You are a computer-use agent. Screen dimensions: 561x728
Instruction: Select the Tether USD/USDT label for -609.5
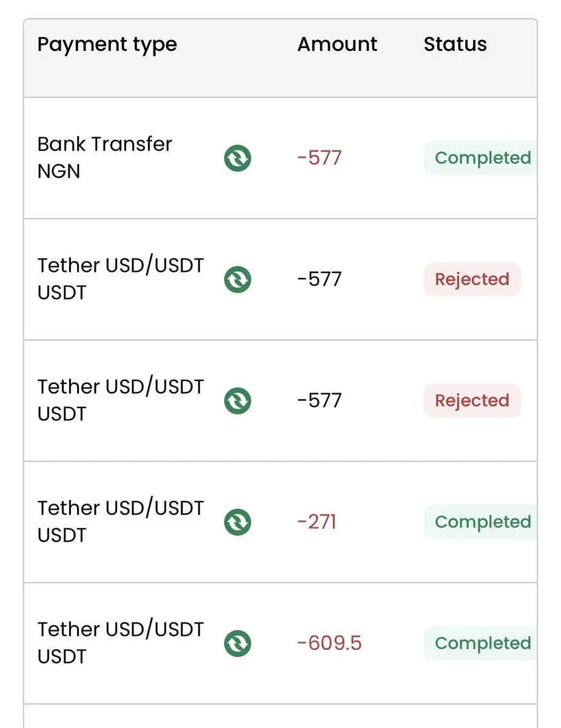click(x=120, y=643)
